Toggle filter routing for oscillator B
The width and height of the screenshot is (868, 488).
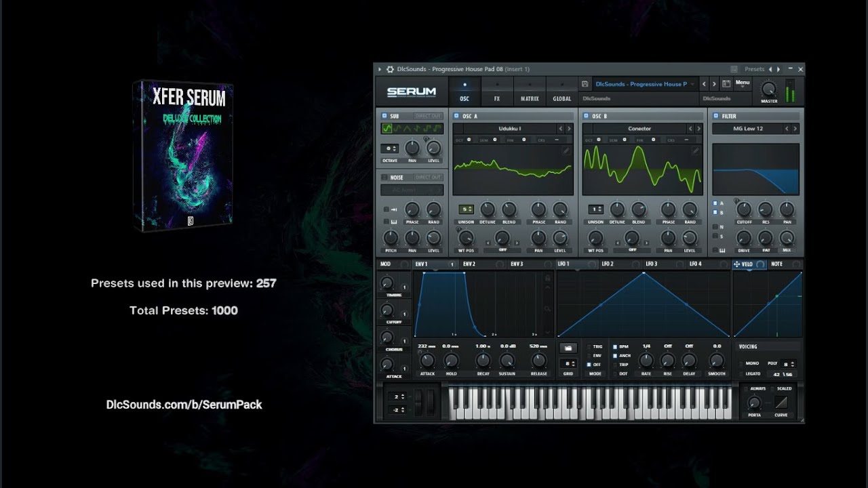point(715,213)
